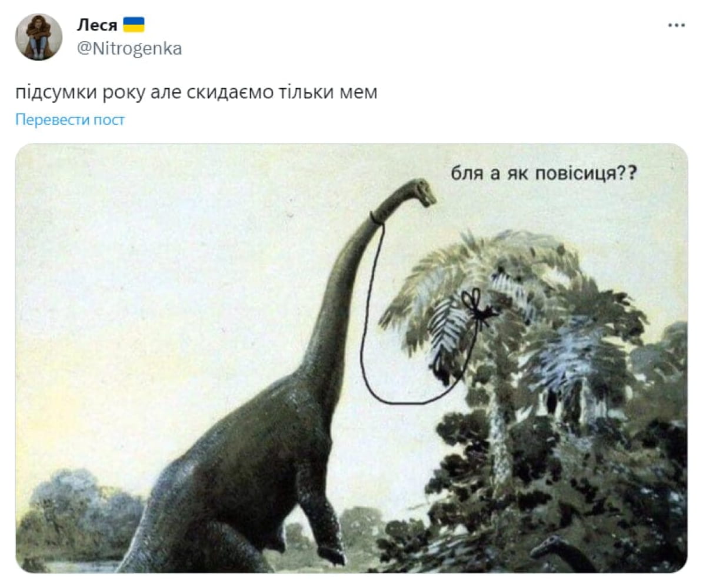Click the rope loop around the dinosaur's neck

click(x=377, y=219)
